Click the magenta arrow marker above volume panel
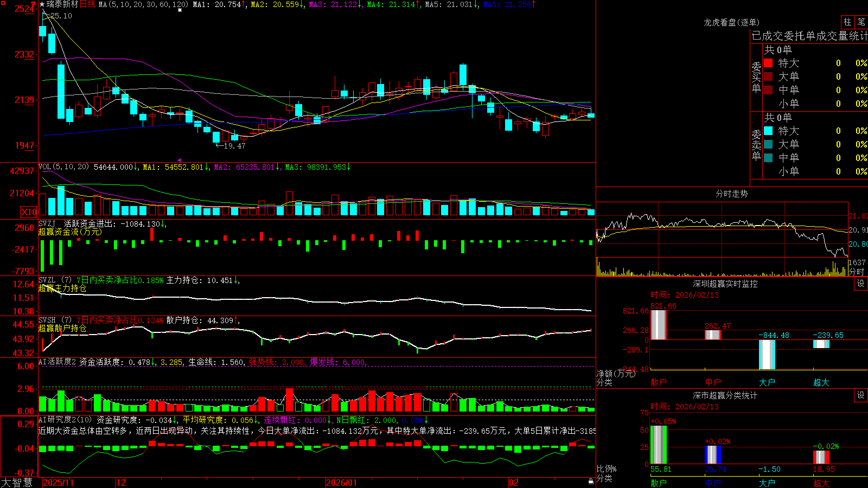Viewport: 868px width, 488px height. click(x=180, y=160)
